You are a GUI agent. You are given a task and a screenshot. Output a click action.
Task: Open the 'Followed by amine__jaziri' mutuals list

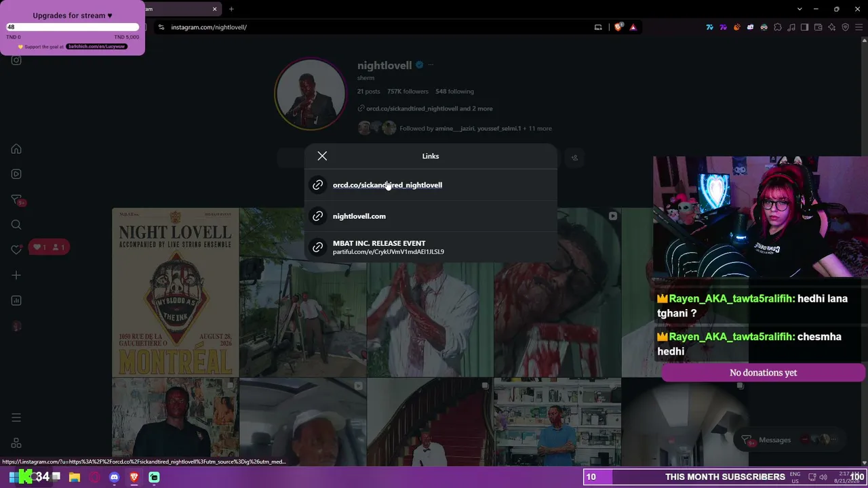click(475, 128)
